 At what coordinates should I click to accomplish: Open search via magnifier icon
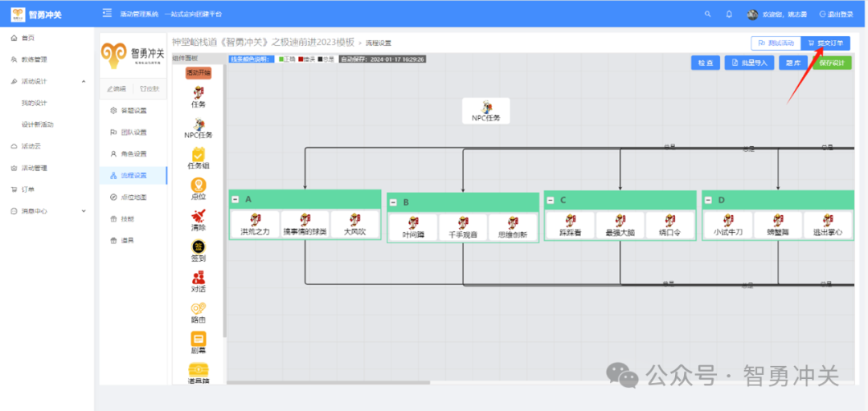(x=707, y=14)
